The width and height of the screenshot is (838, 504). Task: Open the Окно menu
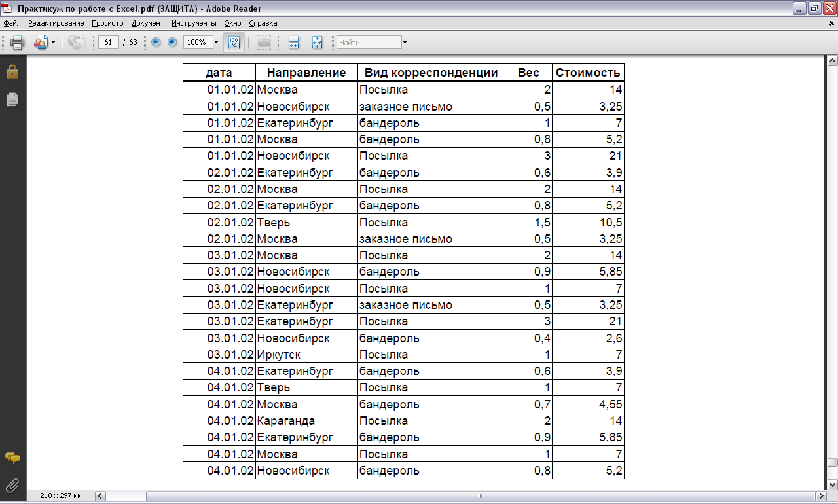(232, 23)
